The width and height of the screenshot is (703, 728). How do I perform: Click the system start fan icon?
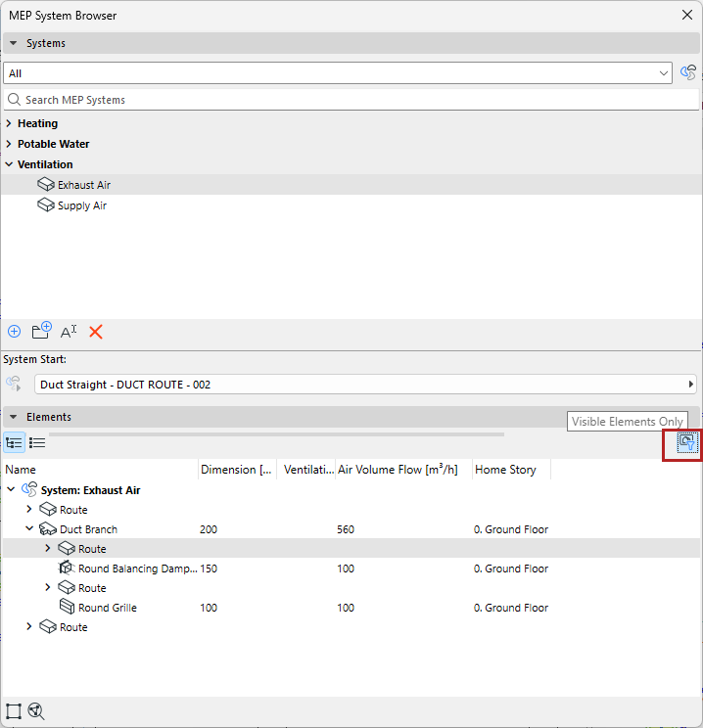[x=14, y=384]
